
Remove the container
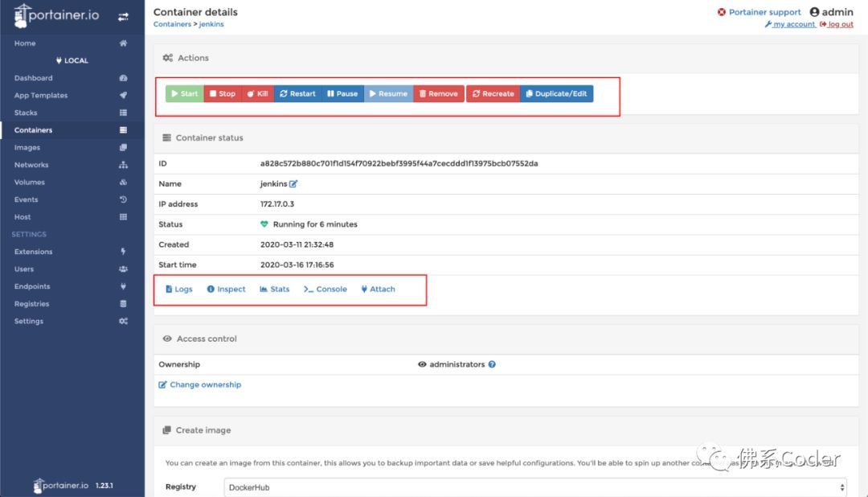pos(439,93)
